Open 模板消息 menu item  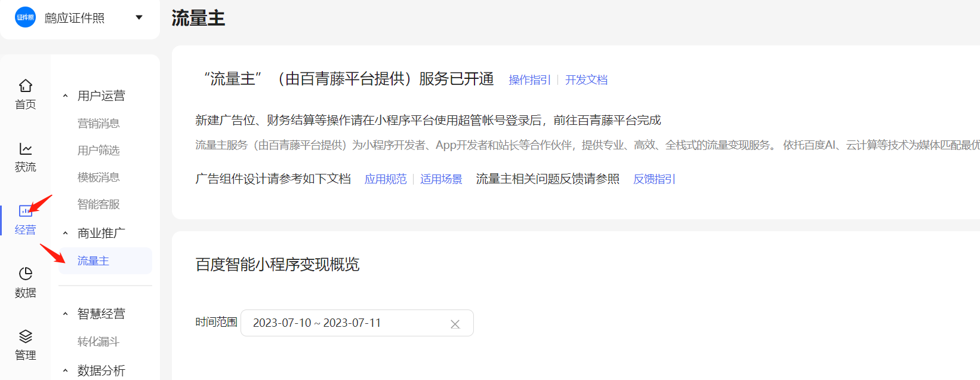(98, 177)
